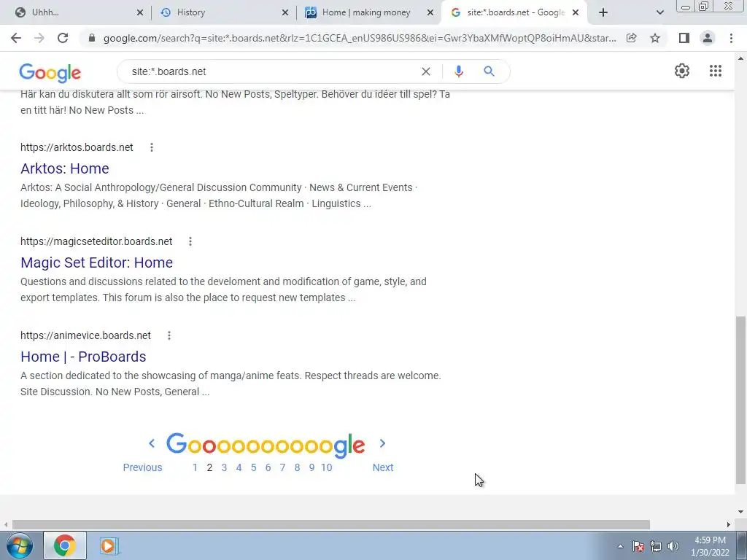Go to results page 8

pyautogui.click(x=297, y=467)
